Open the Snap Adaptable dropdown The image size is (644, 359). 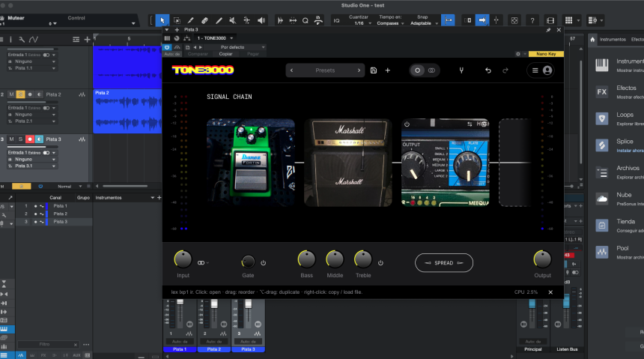423,23
